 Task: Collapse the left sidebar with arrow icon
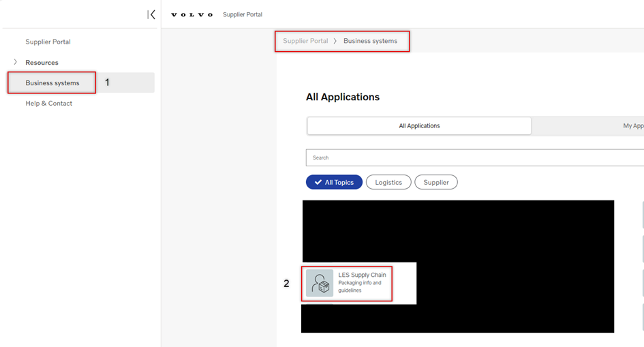[x=151, y=14]
